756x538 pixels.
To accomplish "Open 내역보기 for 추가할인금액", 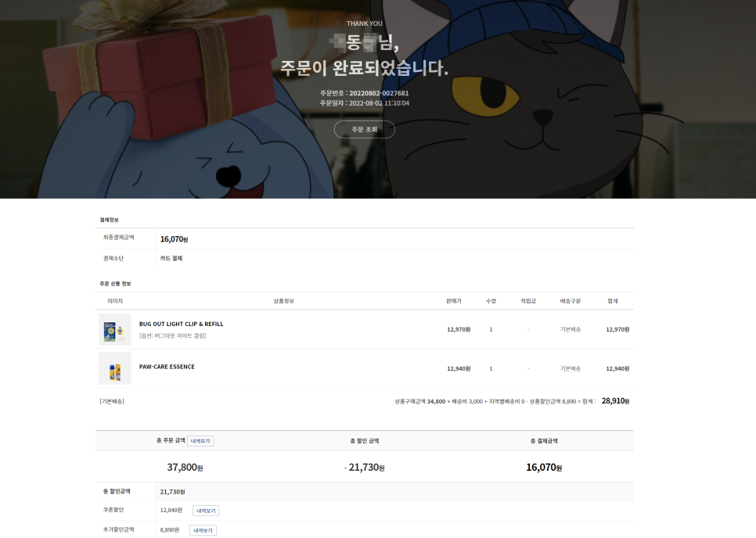I will [x=203, y=530].
